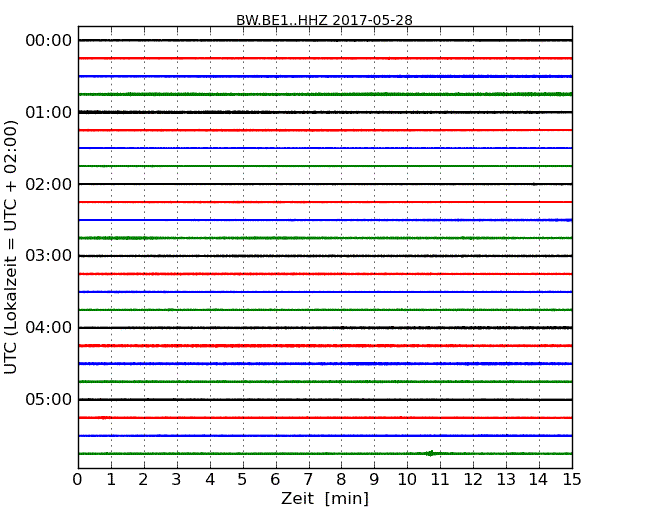Viewport: 650px width, 520px height.
Task: Click the x-axis tick label 5
Action: coord(242,480)
